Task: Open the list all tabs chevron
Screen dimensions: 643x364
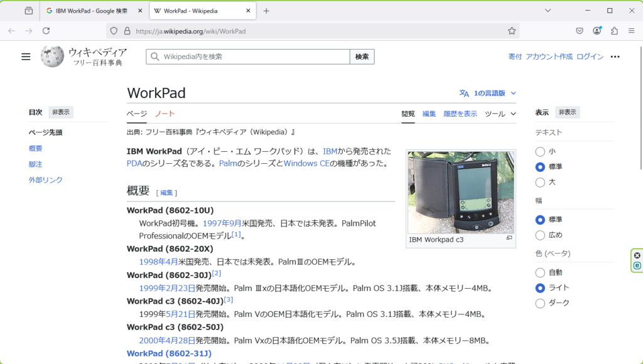Action: (548, 11)
